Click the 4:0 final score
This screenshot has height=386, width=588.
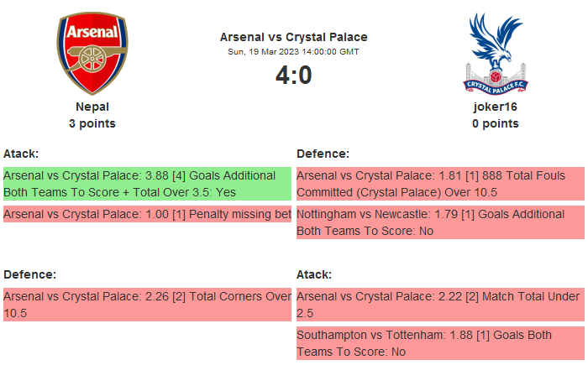[293, 76]
